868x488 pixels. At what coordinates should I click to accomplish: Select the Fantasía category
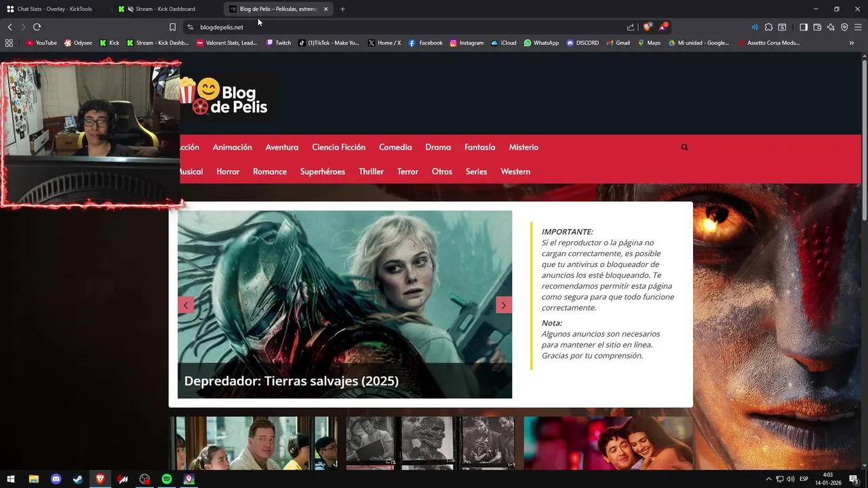479,147
